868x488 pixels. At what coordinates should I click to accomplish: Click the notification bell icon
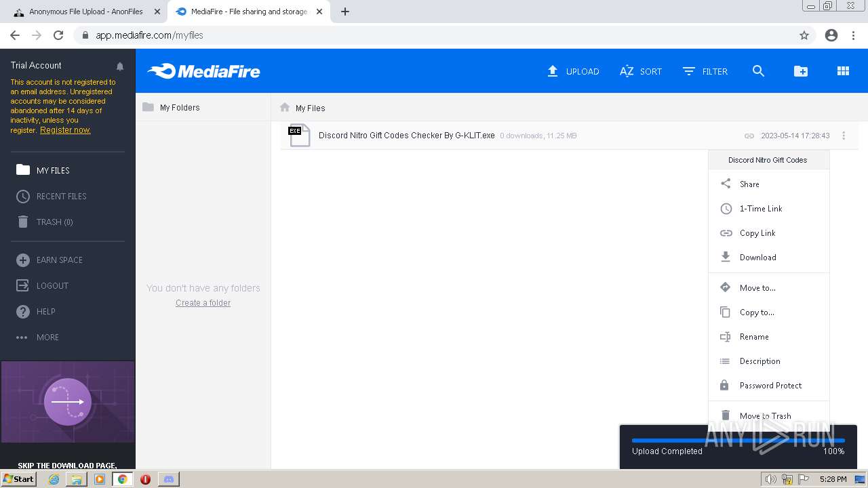tap(120, 66)
